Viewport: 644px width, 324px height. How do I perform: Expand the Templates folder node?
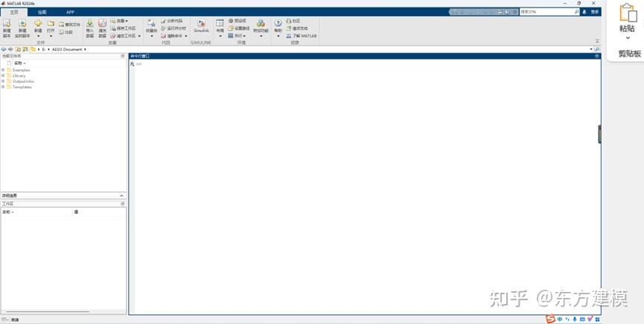[3, 87]
